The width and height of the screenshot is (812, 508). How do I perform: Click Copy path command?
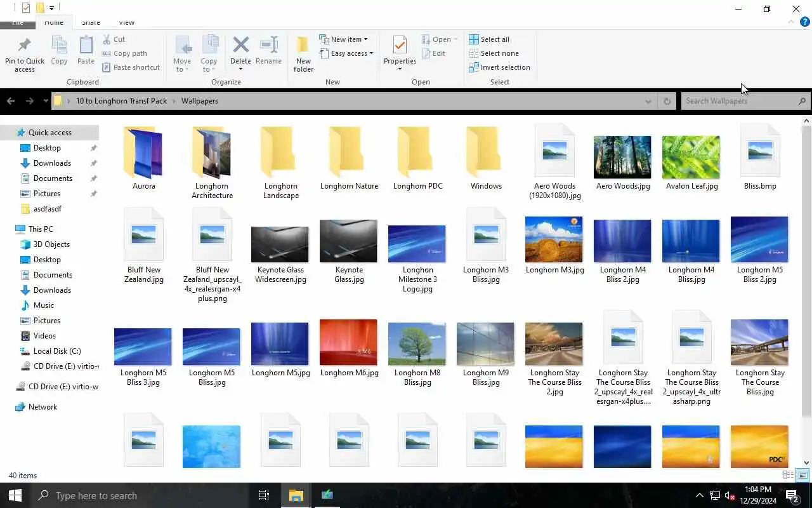tap(124, 53)
